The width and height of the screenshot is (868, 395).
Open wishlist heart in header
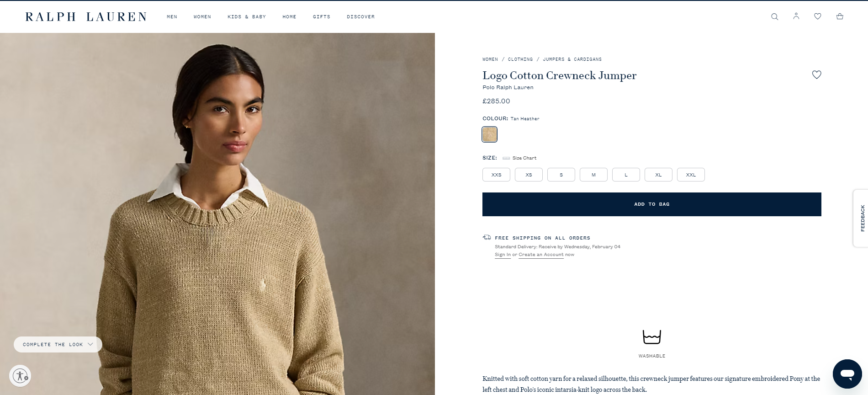click(818, 16)
